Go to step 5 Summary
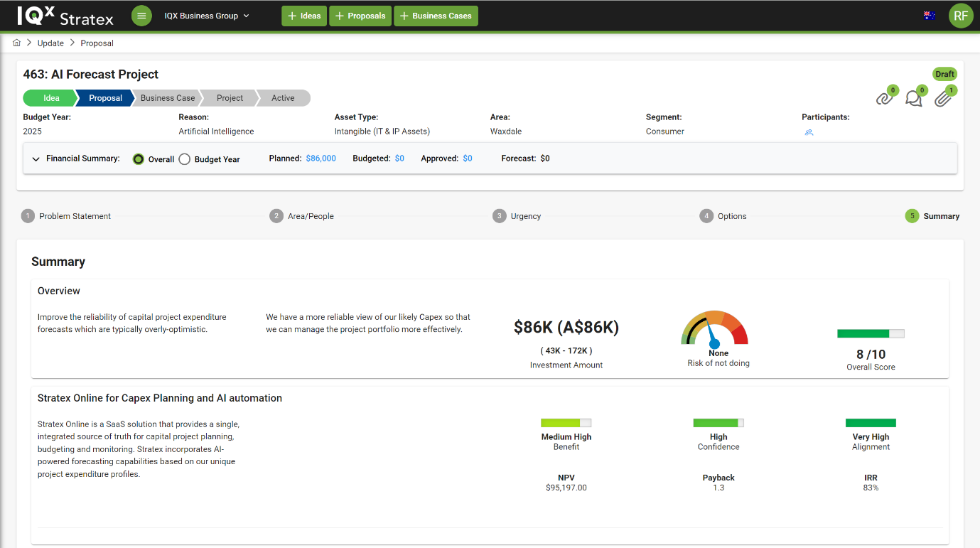 click(932, 216)
